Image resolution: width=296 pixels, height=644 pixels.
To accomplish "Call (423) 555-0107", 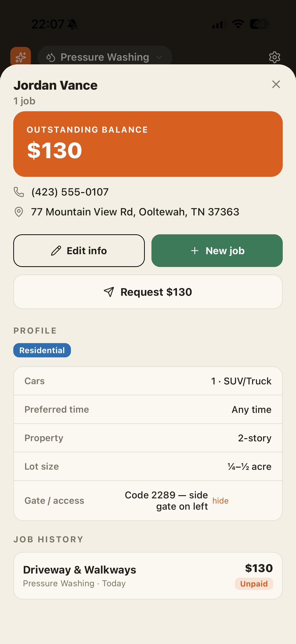I will pyautogui.click(x=70, y=192).
